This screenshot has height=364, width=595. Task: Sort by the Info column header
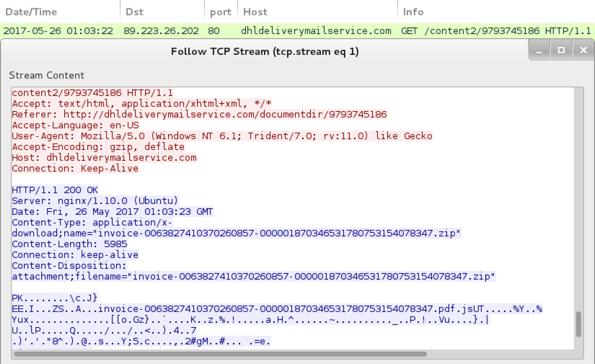(496, 12)
